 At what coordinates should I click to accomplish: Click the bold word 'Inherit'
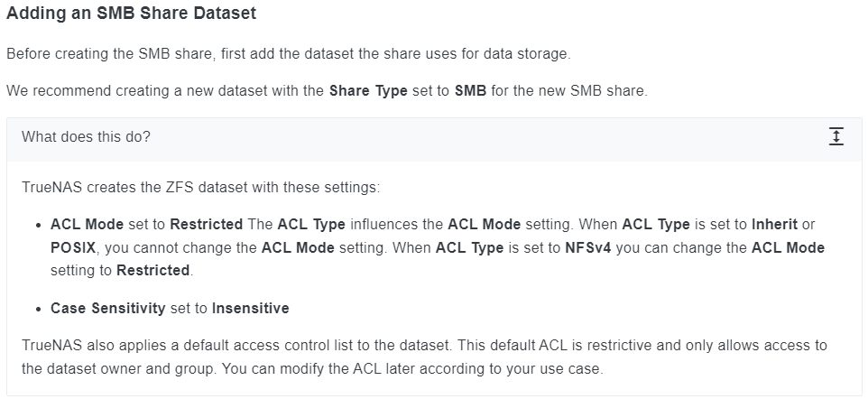[774, 225]
